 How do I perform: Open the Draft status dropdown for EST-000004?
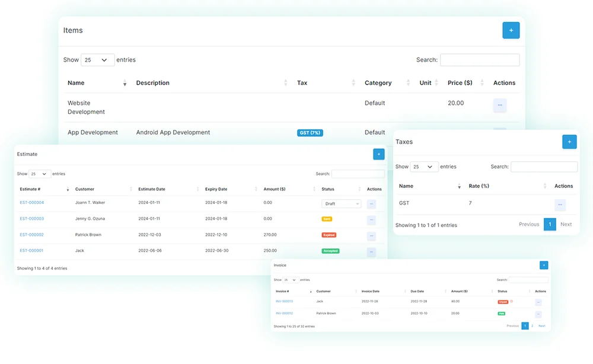341,203
